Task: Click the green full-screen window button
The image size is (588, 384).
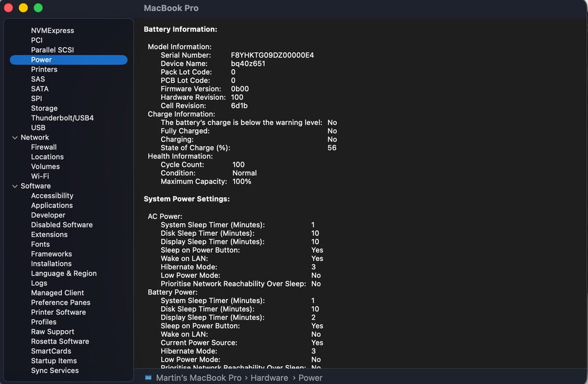Action: click(x=38, y=7)
